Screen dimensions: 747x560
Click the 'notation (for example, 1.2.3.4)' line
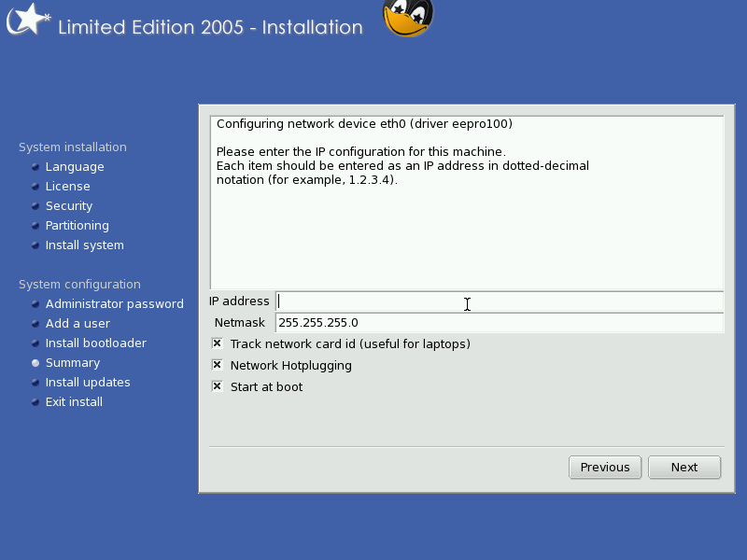(x=307, y=180)
